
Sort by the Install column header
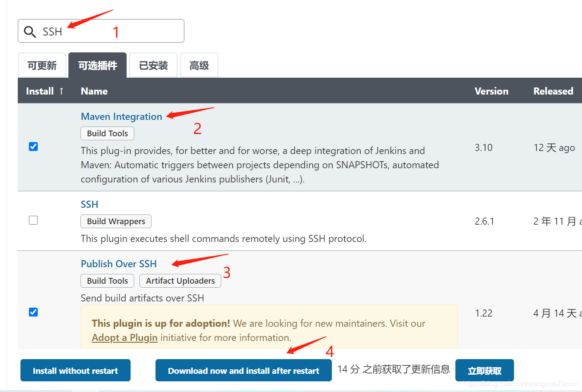point(45,91)
